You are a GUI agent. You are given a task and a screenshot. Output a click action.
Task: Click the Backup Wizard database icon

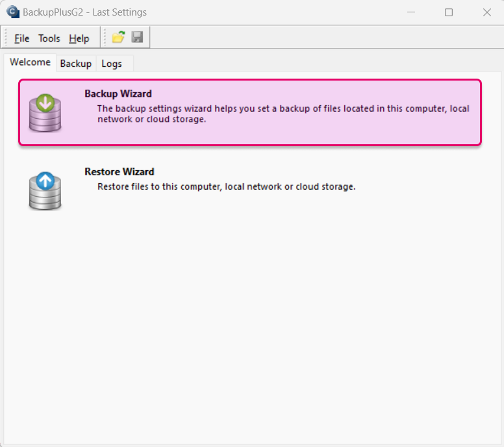coord(45,113)
